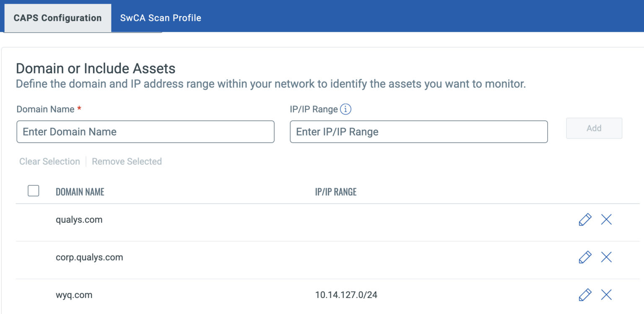Click the Add button

pyautogui.click(x=594, y=128)
